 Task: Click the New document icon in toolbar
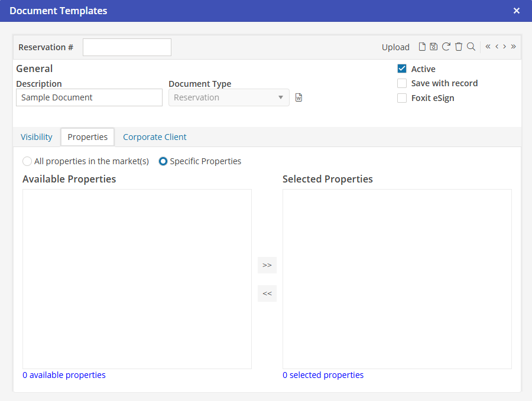[x=422, y=47]
